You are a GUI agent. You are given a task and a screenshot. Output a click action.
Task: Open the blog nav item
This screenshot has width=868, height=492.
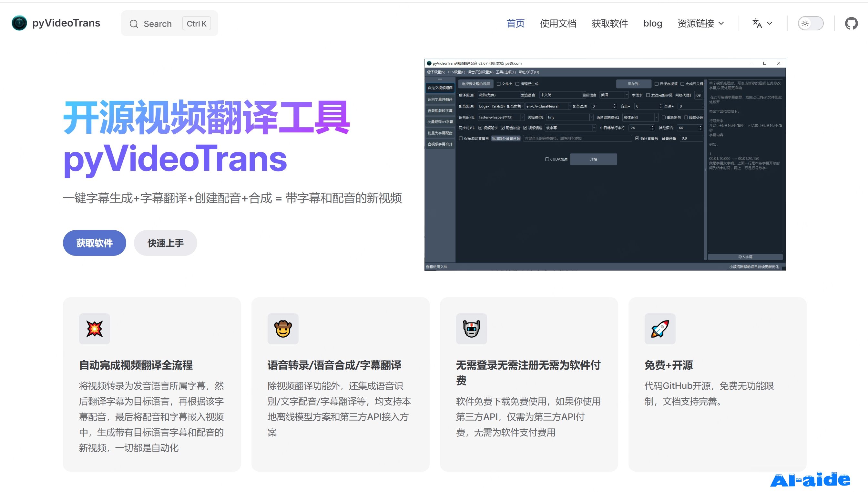653,23
